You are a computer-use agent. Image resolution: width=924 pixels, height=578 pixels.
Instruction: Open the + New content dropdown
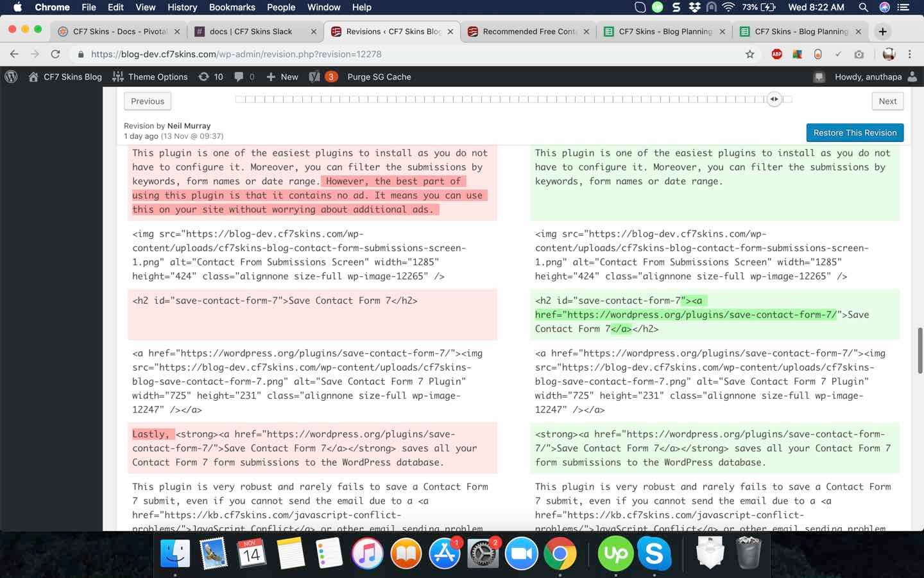[x=282, y=76]
